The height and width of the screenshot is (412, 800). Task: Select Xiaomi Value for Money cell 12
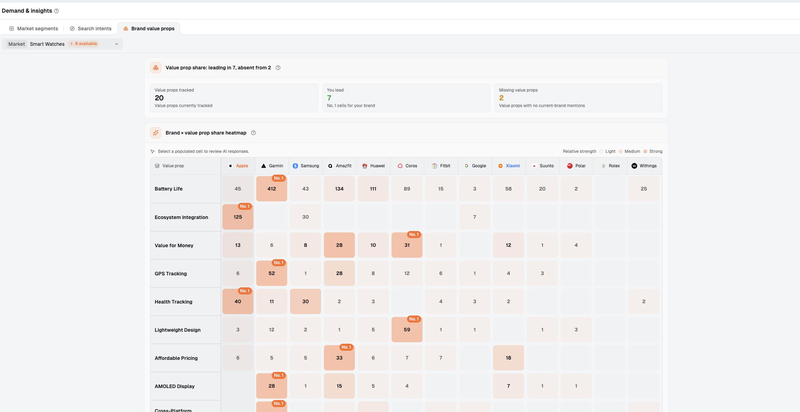(508, 245)
